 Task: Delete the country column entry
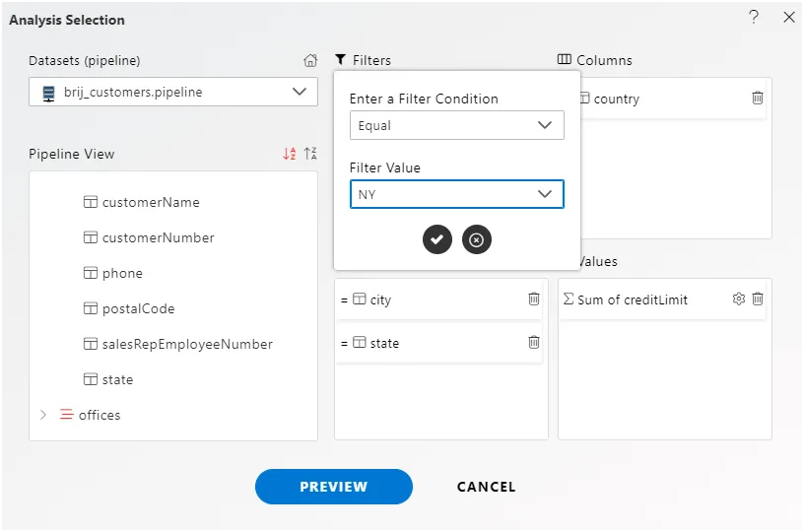pos(758,99)
